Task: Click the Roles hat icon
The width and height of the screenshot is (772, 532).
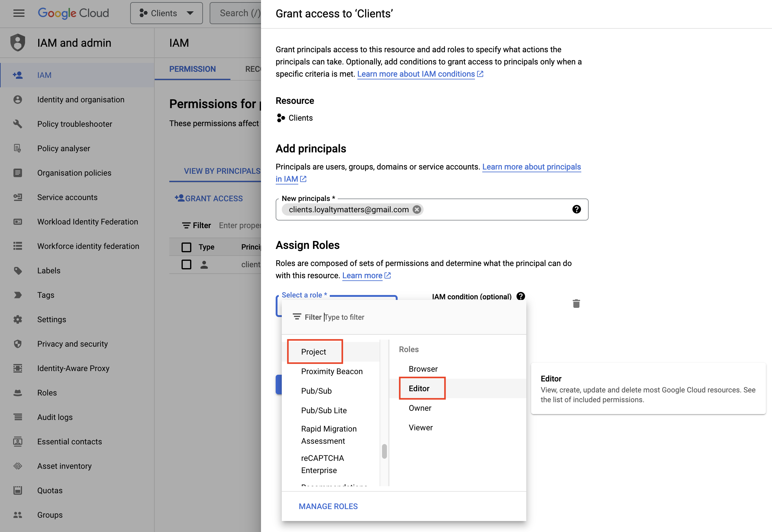Action: 18,393
